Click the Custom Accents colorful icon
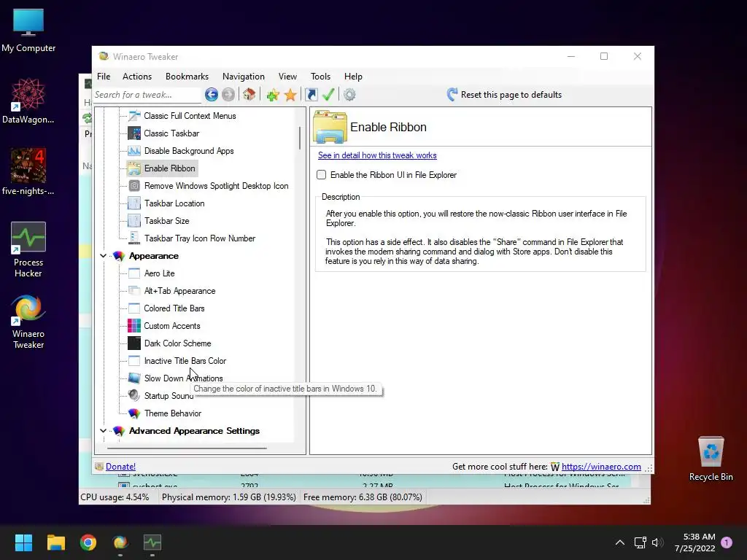This screenshot has height=560, width=747. (x=134, y=326)
